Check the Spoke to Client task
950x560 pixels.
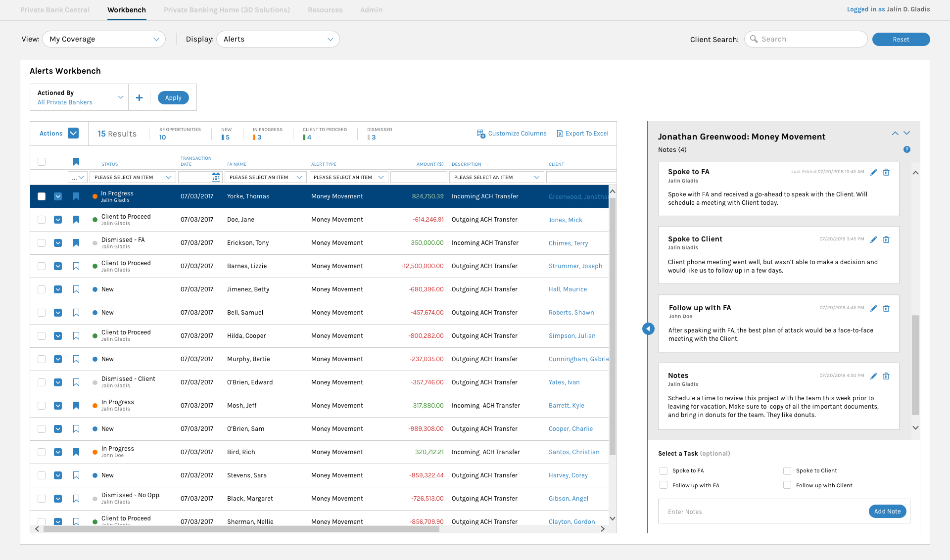click(787, 471)
